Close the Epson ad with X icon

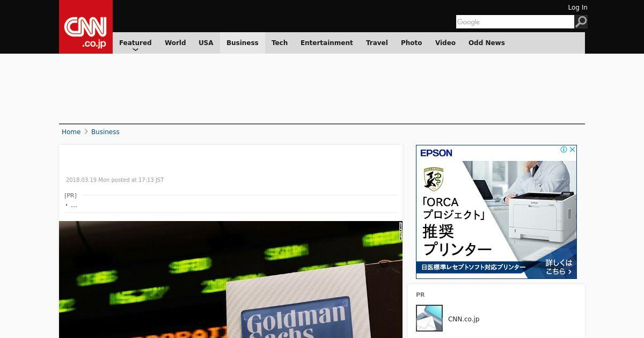[x=572, y=150]
